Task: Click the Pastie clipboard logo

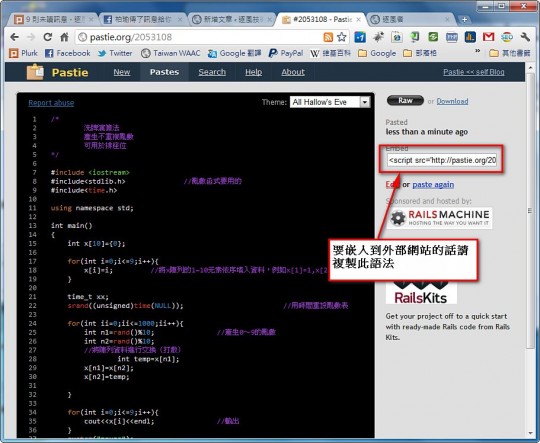Action: 35,72
